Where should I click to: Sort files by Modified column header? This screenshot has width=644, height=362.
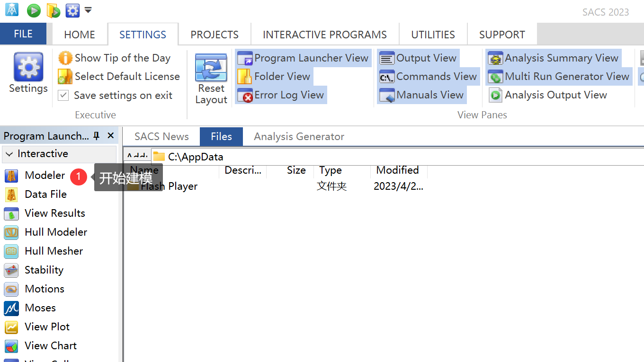point(397,170)
